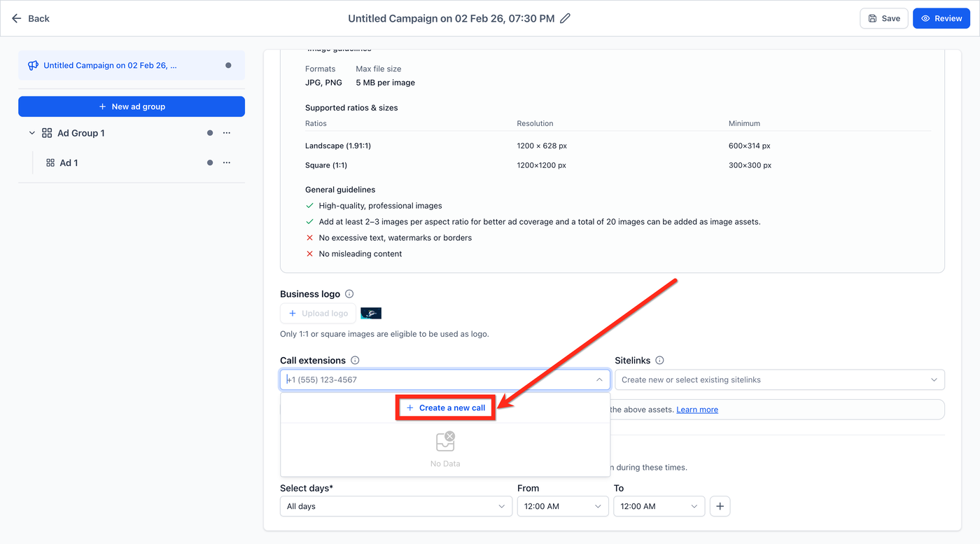Click the Sitelinks info icon
Viewport: 980px width, 544px height.
point(659,361)
